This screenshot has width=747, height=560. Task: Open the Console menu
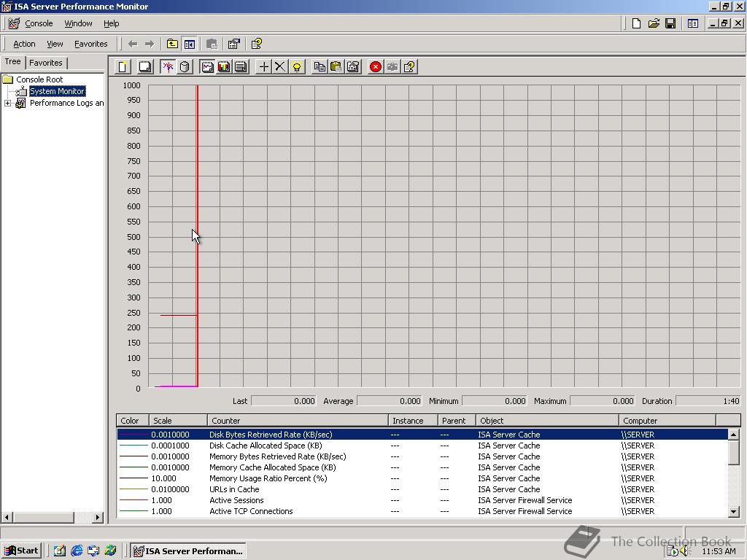39,23
